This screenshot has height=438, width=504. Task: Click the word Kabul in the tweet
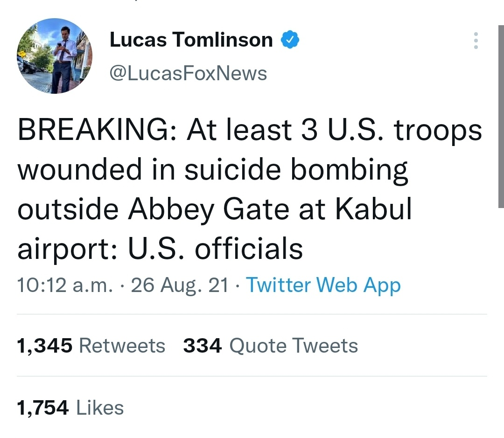(372, 209)
